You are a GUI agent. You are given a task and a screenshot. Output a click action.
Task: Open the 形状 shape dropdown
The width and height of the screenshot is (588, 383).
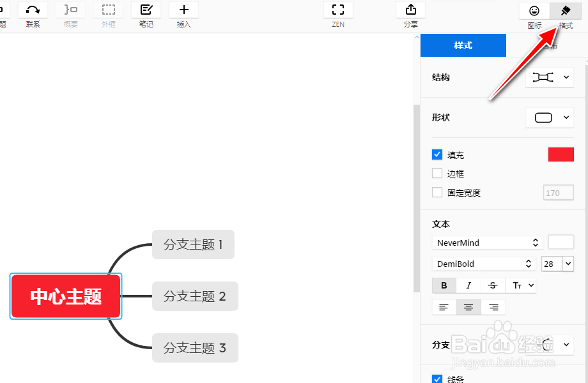(x=550, y=117)
